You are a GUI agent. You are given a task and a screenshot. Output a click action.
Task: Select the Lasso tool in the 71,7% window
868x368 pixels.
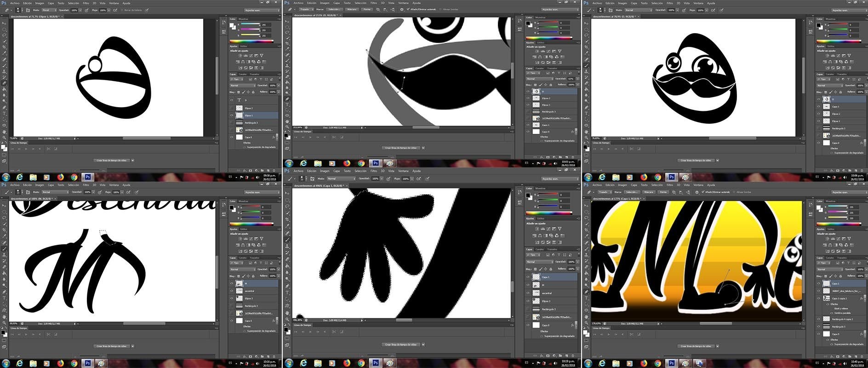[x=5, y=35]
